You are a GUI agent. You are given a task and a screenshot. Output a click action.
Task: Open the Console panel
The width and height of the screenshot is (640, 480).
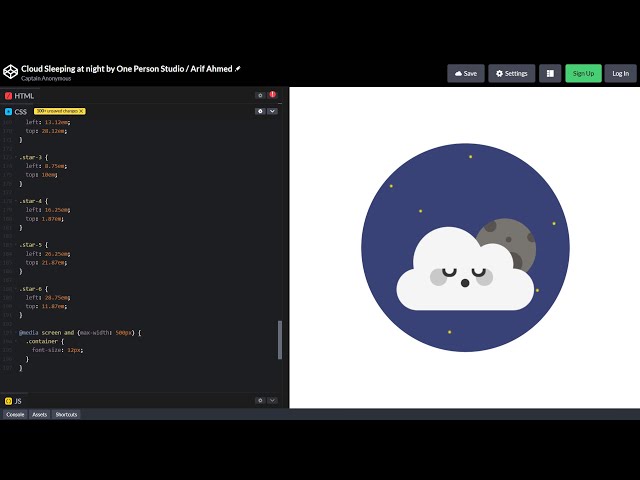15,414
